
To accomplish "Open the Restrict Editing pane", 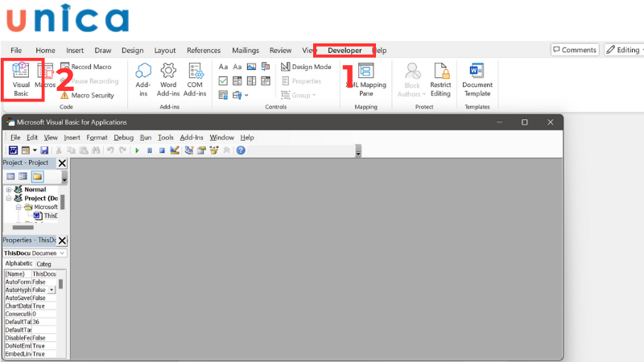I will point(440,80).
